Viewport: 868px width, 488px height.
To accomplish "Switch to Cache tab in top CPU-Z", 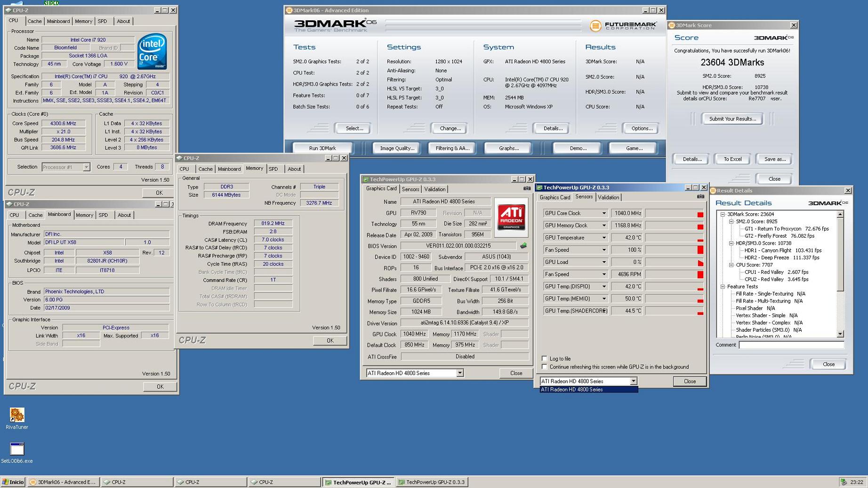I will point(34,21).
